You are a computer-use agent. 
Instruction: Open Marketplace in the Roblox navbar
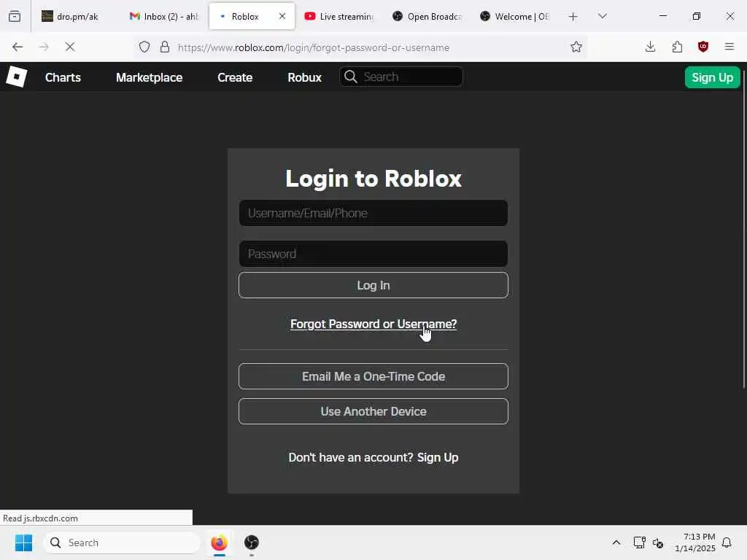pyautogui.click(x=149, y=77)
